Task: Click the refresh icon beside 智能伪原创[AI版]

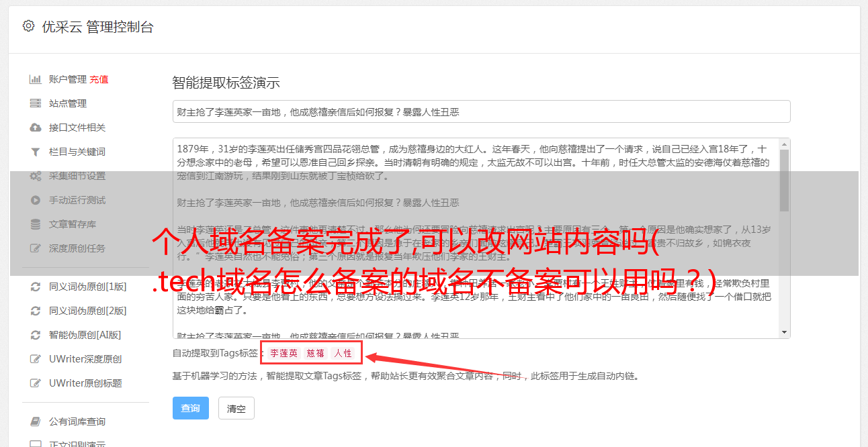Action: [x=36, y=335]
